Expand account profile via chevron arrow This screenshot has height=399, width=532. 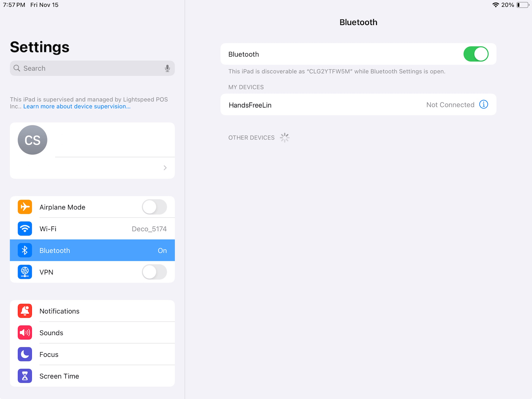[165, 168]
